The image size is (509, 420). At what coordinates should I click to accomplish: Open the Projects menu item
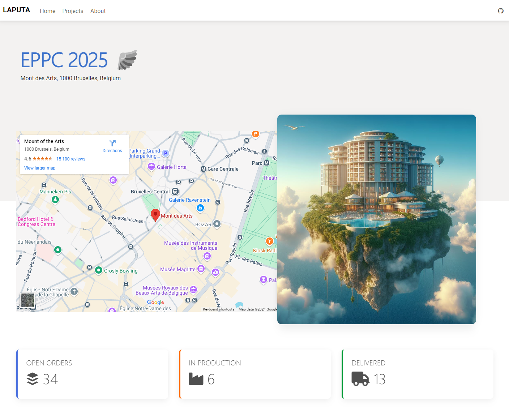73,11
